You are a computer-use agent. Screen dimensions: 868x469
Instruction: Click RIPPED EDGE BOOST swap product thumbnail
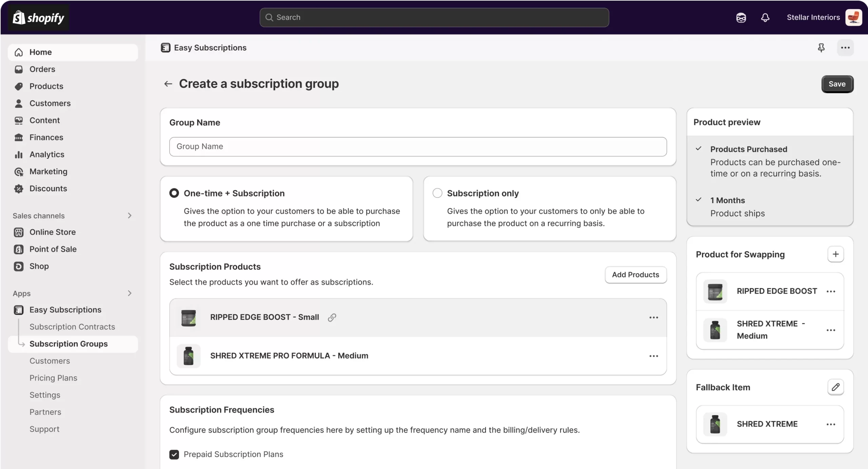(x=715, y=291)
